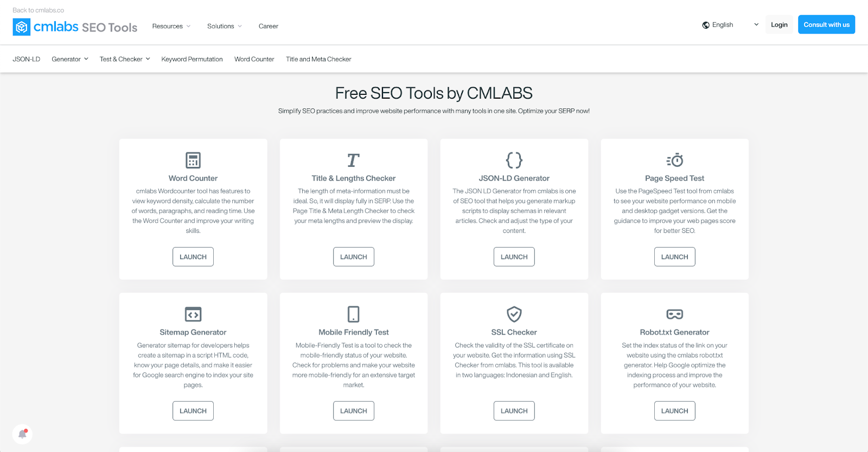Open Word Counter in the tools navigation
The height and width of the screenshot is (452, 868).
click(x=254, y=59)
